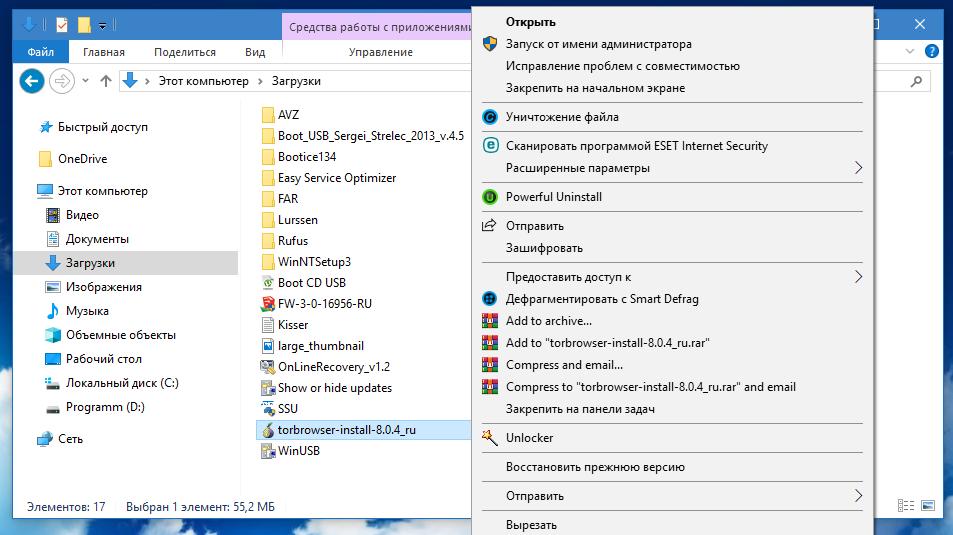Open Quick Access Toolbar customize dropdown
Image resolution: width=953 pixels, height=535 pixels.
103,26
